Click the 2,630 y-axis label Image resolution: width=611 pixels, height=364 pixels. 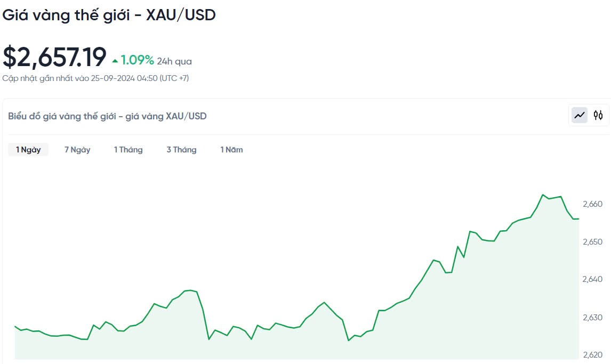593,318
